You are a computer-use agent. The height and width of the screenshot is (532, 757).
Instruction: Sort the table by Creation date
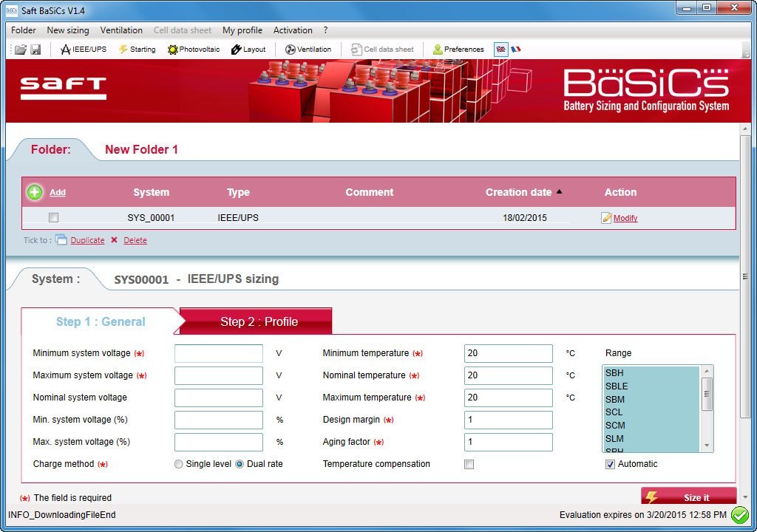(519, 192)
